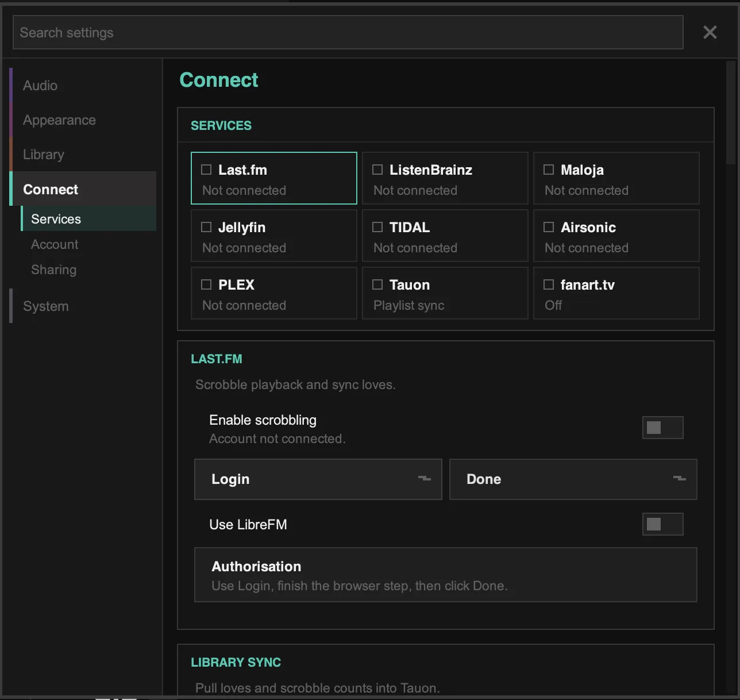This screenshot has width=740, height=700.
Task: Tick the Jellyfin service checkbox
Action: (x=206, y=227)
